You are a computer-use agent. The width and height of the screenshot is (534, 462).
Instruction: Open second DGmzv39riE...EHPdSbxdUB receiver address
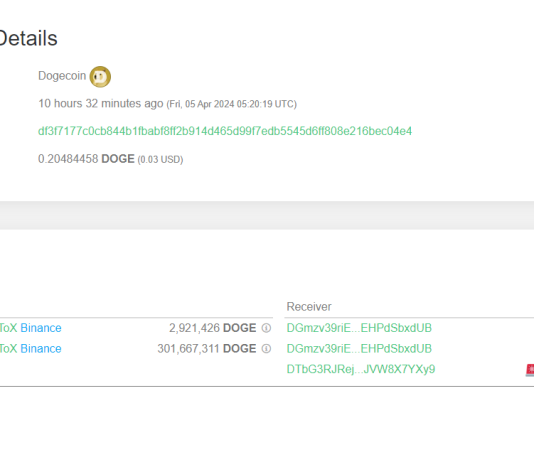[359, 349]
